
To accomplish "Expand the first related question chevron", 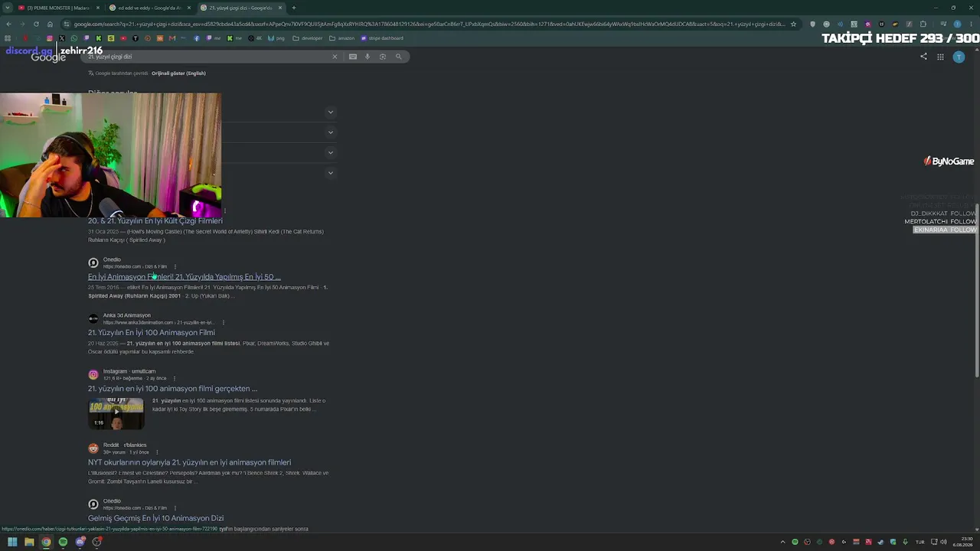I will [x=331, y=112].
